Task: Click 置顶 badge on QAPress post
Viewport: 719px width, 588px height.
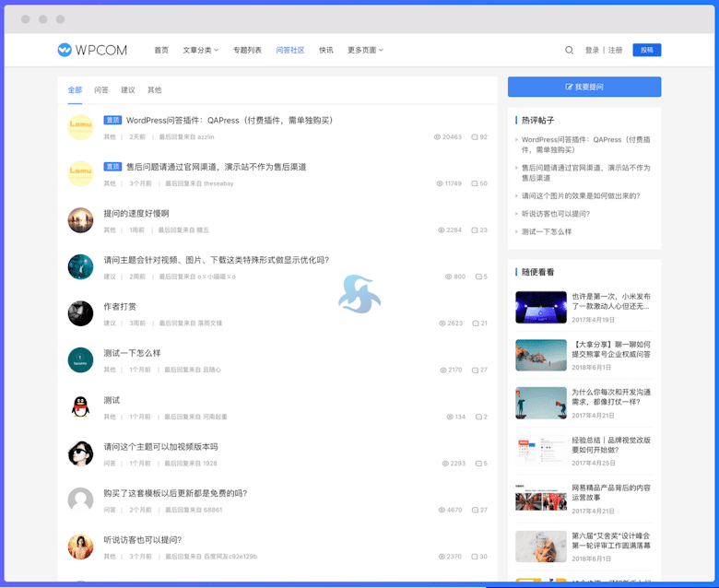Action: (x=112, y=120)
